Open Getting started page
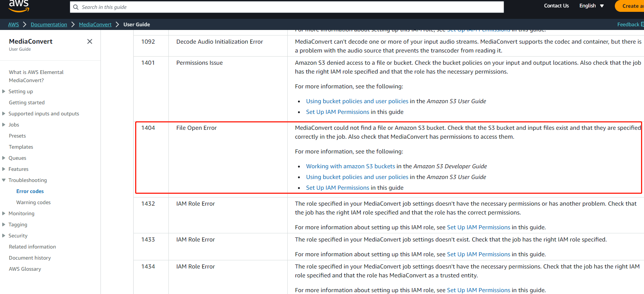 coord(27,102)
